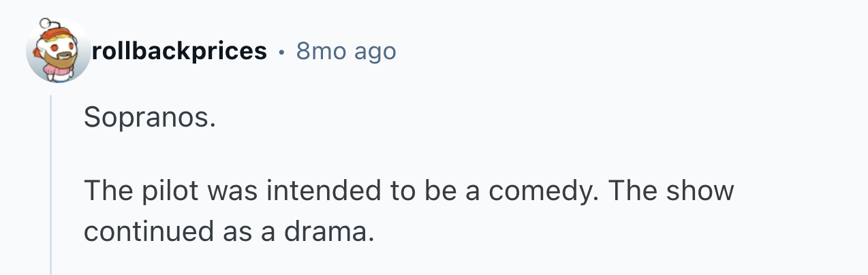Click the first "The" starting the pilot sentence
The image size is (868, 275).
pos(108,191)
